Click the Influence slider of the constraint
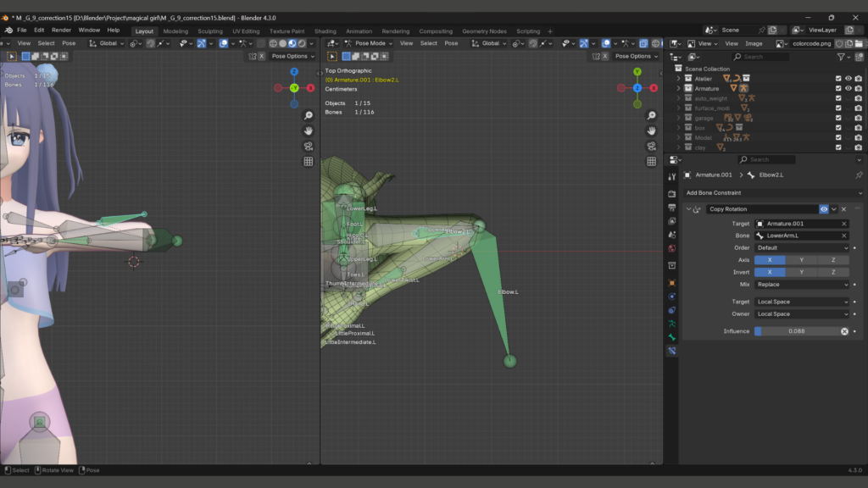This screenshot has height=488, width=868. (x=797, y=331)
